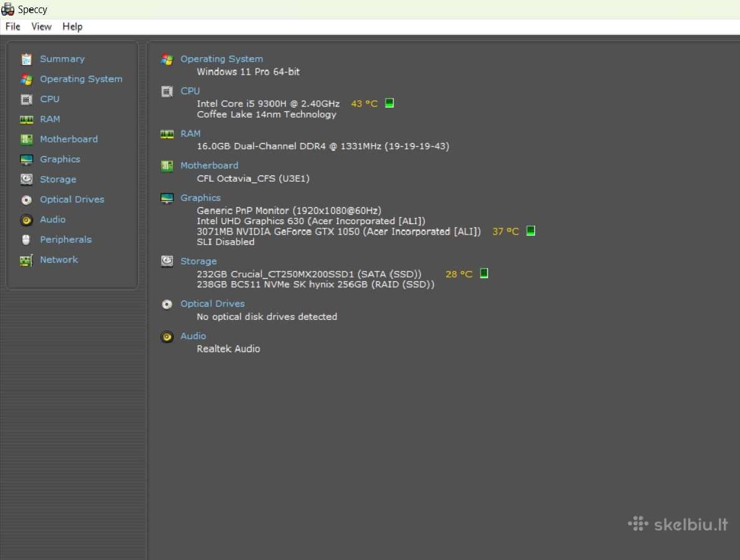
Task: Click the 43 °C CPU temperature value
Action: pyautogui.click(x=364, y=103)
